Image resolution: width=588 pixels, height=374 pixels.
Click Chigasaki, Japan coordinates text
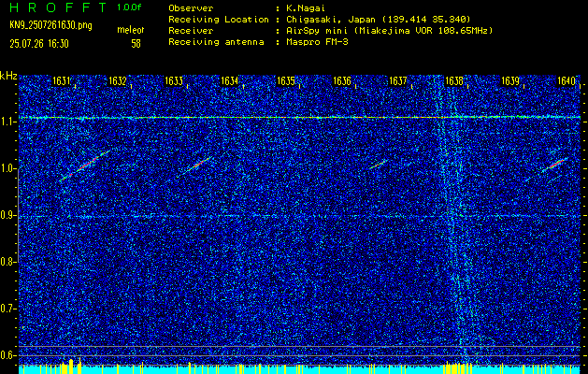[378, 20]
